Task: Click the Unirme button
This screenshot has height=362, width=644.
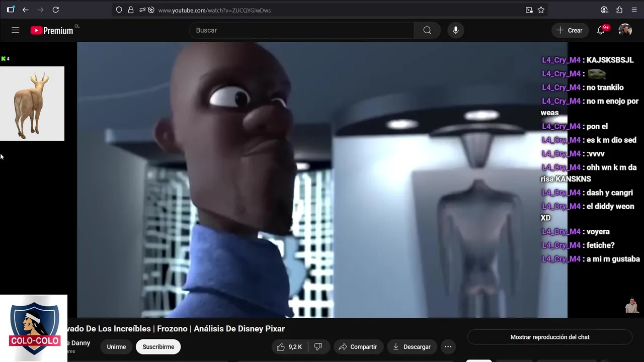Action: click(x=116, y=347)
